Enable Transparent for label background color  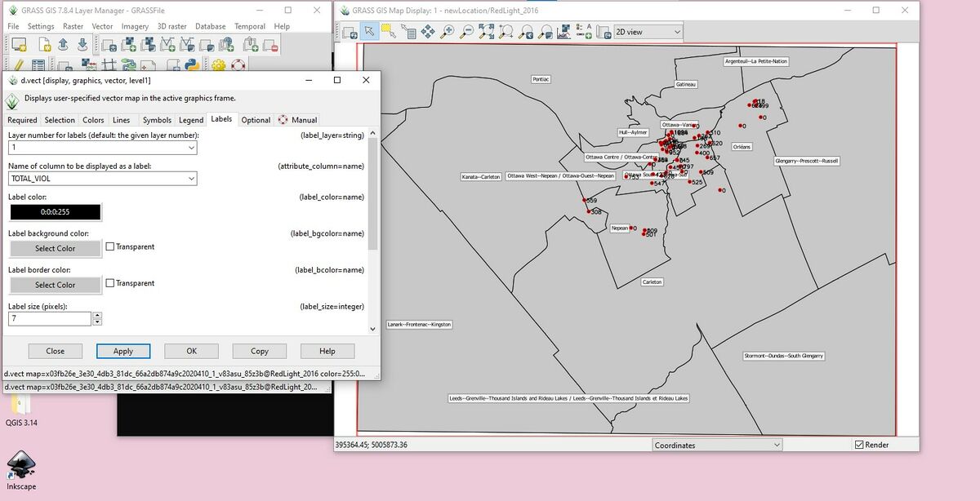pyautogui.click(x=111, y=246)
